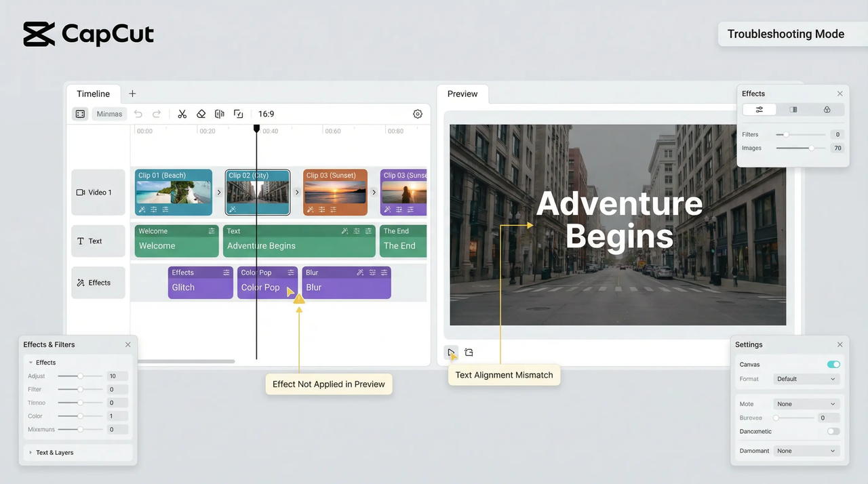Click the Timnoo slider track

[x=80, y=403]
